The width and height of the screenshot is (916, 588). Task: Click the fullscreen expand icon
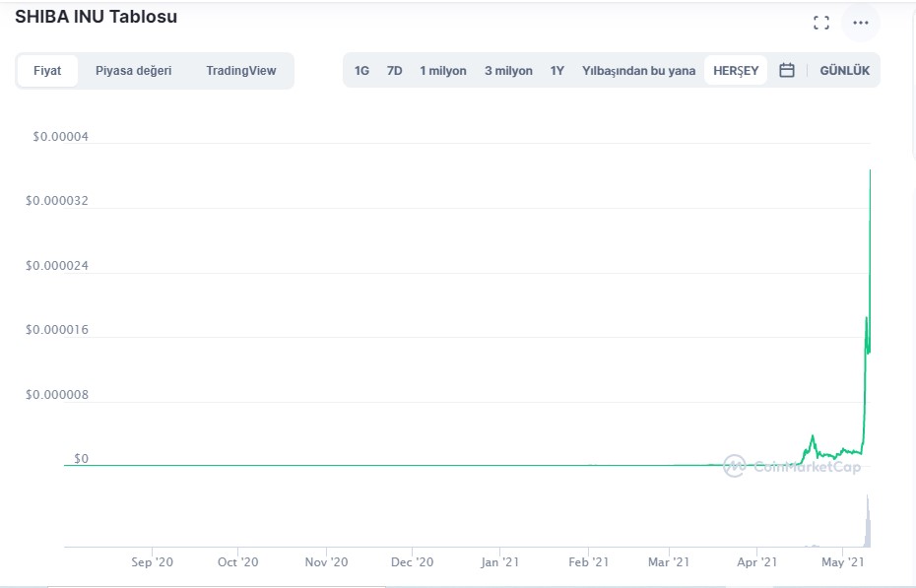(820, 23)
